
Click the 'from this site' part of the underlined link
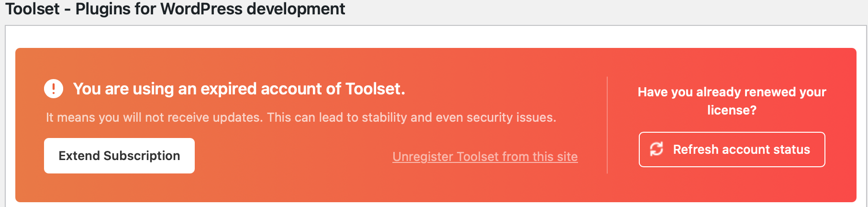(540, 157)
